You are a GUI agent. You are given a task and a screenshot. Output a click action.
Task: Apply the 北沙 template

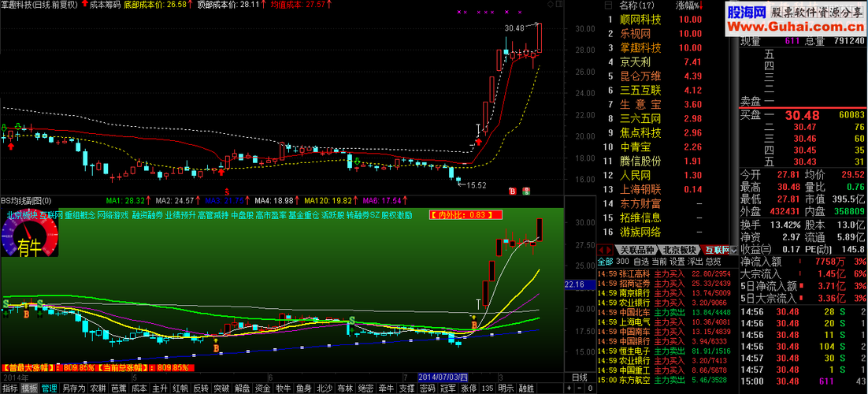click(325, 388)
